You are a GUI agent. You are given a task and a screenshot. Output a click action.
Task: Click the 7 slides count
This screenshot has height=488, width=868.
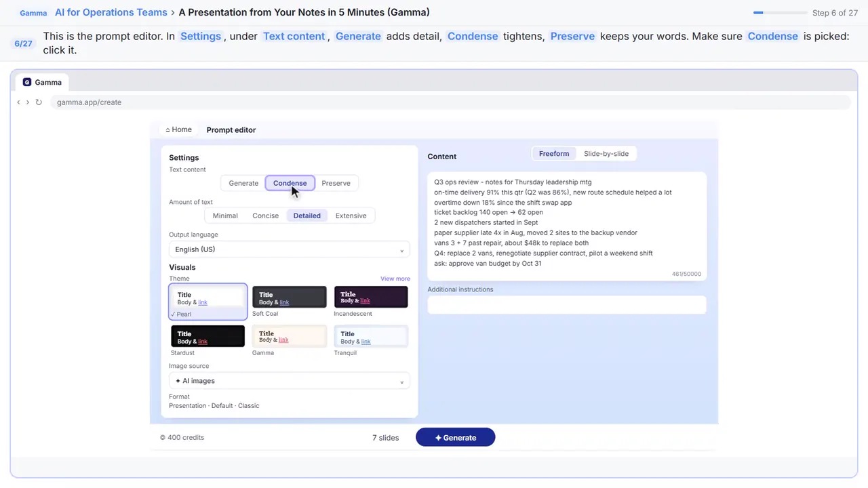click(385, 438)
